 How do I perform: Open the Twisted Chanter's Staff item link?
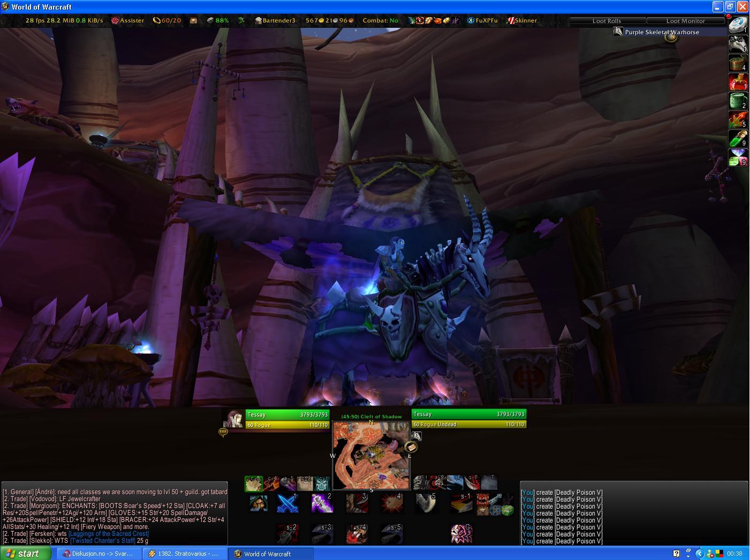click(103, 541)
